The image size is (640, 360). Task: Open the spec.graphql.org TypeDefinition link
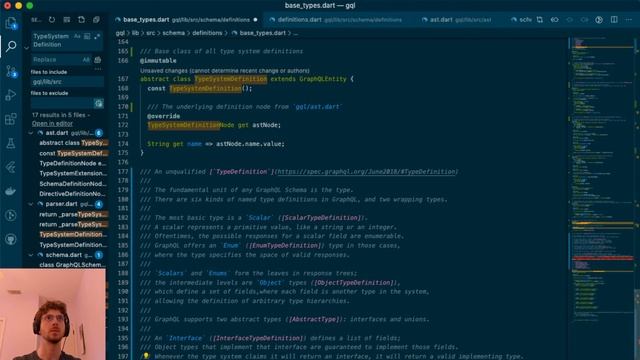pyautogui.click(x=367, y=172)
